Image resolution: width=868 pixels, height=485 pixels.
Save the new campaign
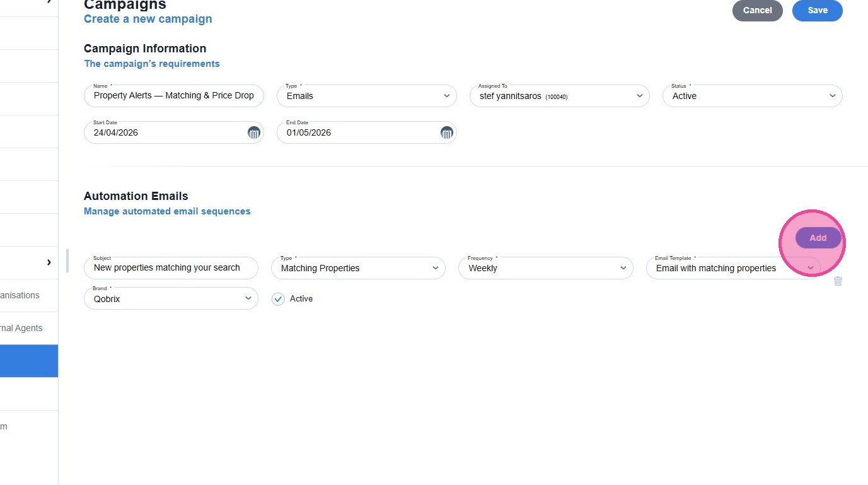818,10
